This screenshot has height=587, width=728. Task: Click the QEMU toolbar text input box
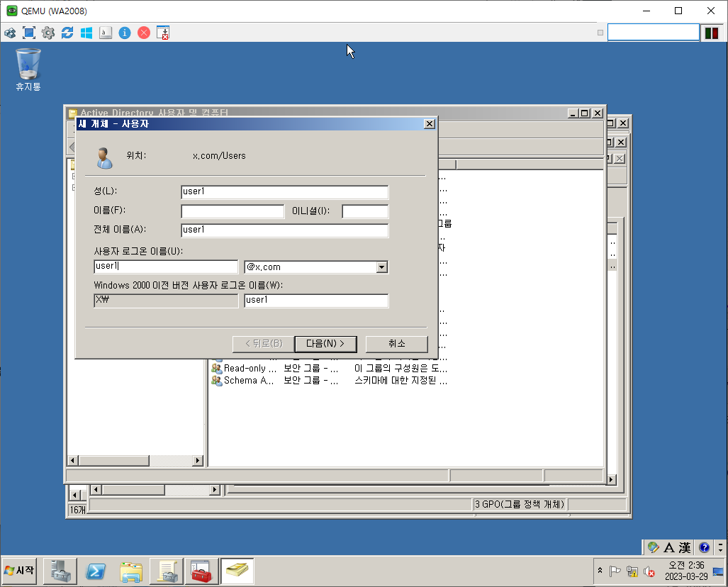(x=654, y=33)
